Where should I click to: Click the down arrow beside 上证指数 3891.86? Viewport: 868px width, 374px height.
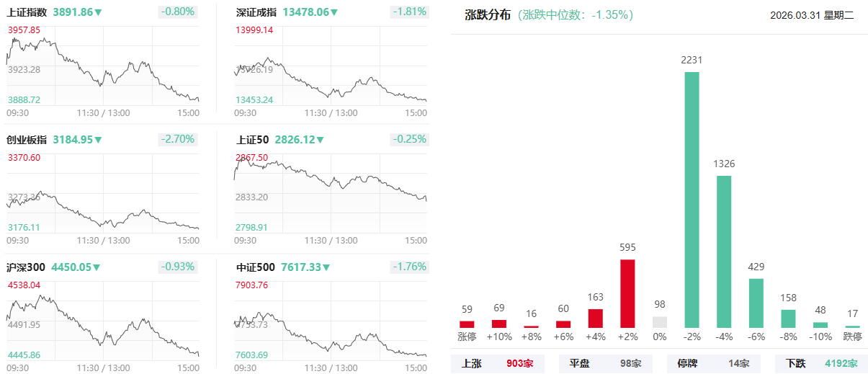99,13
